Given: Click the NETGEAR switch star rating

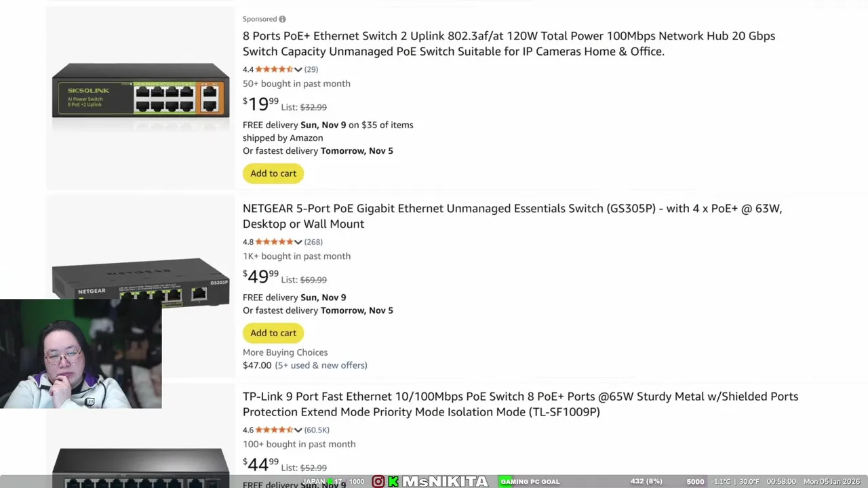Looking at the screenshot, I should pyautogui.click(x=274, y=242).
